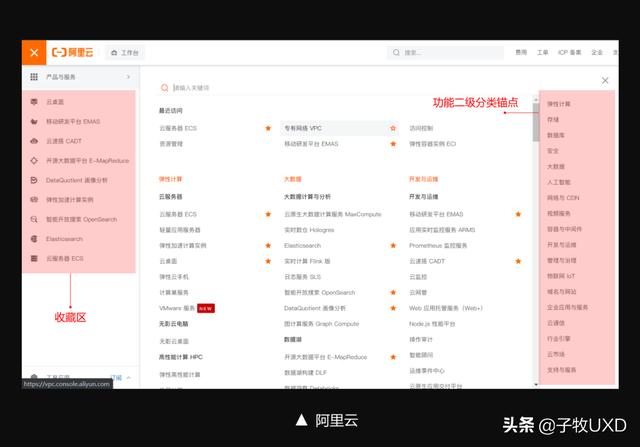
Task: Open 工单 in top navigation
Action: (x=542, y=52)
